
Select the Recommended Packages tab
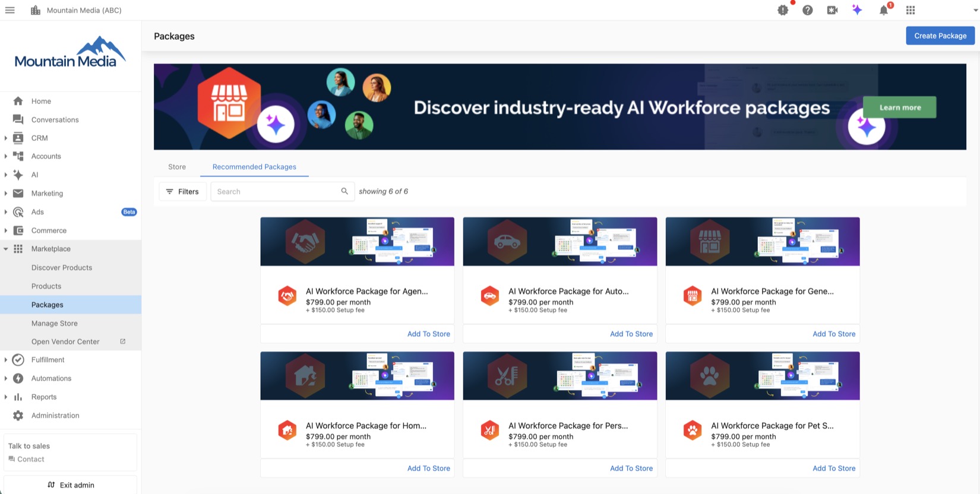click(254, 167)
